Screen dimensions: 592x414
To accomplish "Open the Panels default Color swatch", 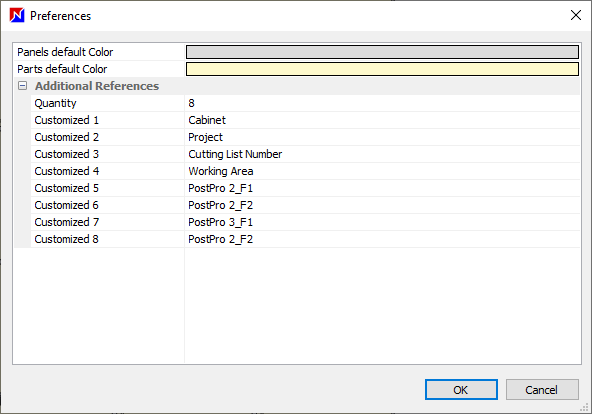I will (x=382, y=52).
